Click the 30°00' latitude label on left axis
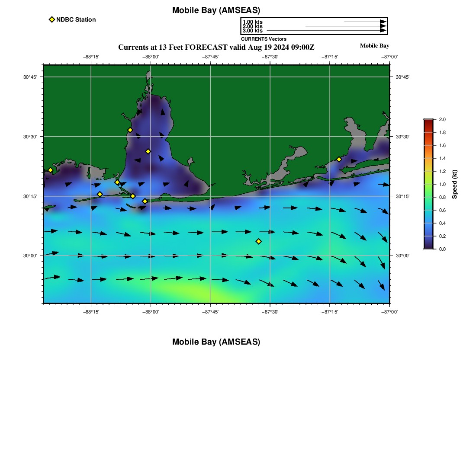 pyautogui.click(x=30, y=256)
